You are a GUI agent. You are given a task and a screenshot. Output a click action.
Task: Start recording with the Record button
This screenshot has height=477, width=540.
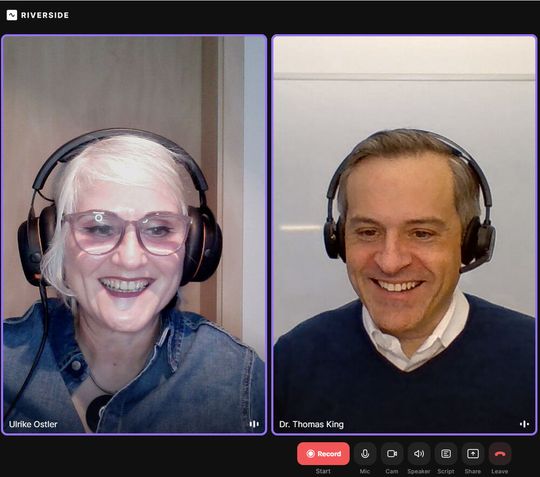323,454
